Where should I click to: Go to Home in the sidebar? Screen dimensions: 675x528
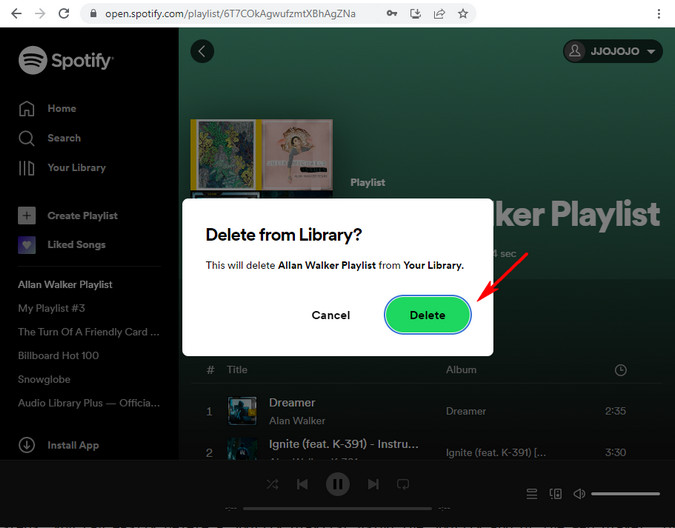(62, 108)
